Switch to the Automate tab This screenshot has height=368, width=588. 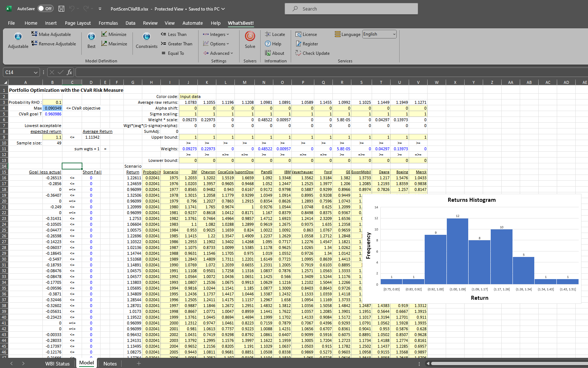click(x=192, y=23)
